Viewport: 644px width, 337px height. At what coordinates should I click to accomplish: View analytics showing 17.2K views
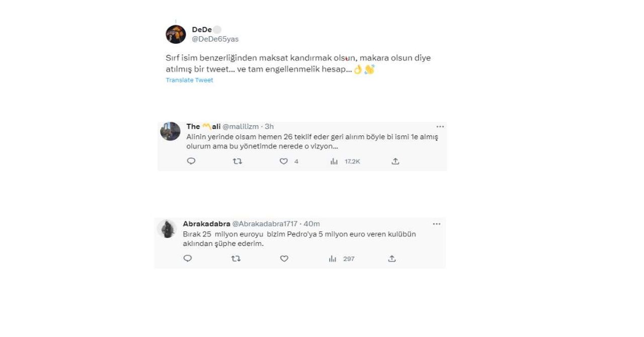345,161
